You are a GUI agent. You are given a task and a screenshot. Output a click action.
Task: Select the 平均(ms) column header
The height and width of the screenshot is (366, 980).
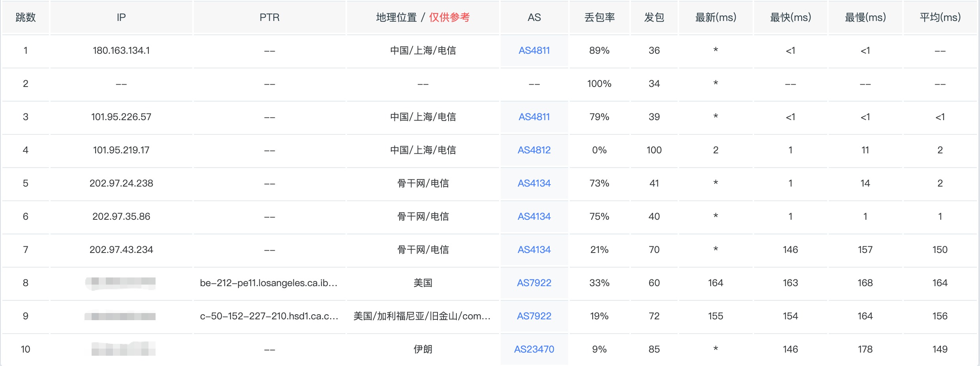point(940,17)
